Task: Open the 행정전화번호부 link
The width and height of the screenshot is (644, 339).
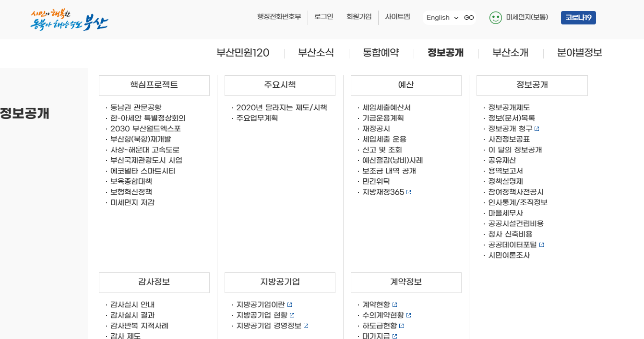Action: (x=279, y=17)
